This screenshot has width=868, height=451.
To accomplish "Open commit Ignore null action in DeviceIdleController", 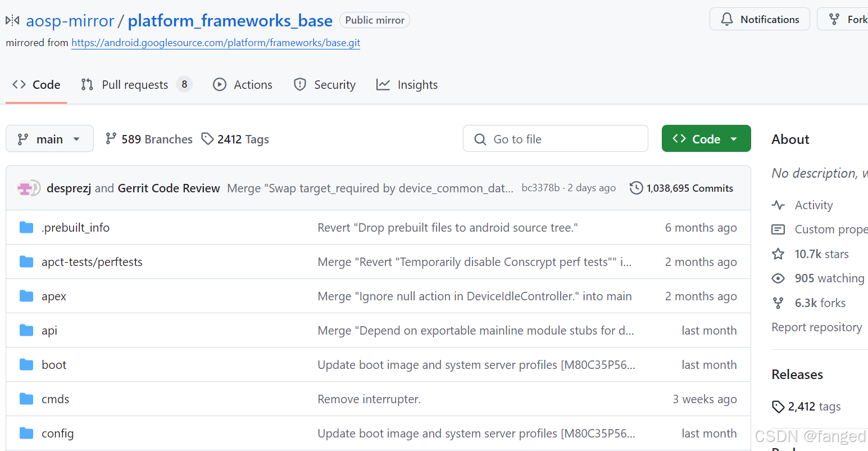I will click(x=475, y=296).
